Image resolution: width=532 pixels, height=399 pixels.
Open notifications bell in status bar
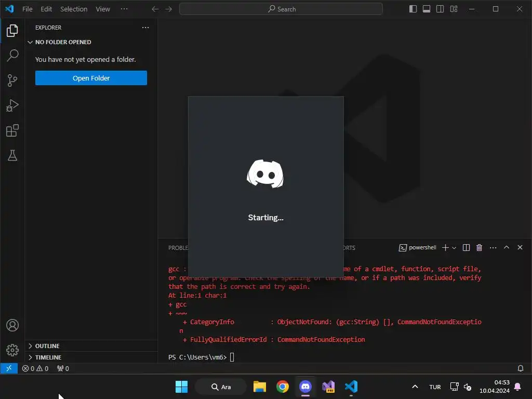point(521,368)
